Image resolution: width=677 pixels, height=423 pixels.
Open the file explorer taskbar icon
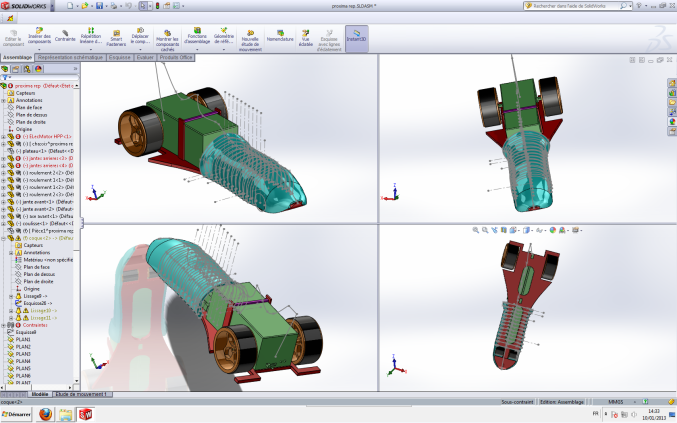[66, 415]
